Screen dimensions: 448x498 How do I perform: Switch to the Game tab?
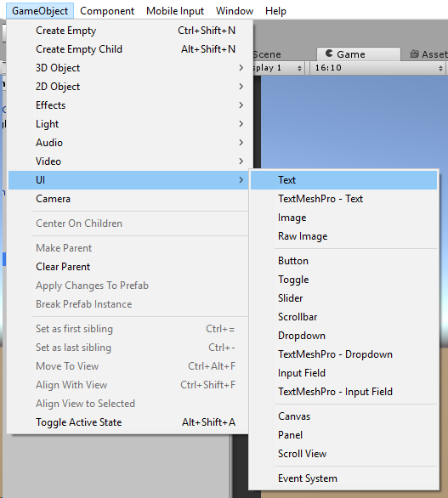[x=359, y=54]
